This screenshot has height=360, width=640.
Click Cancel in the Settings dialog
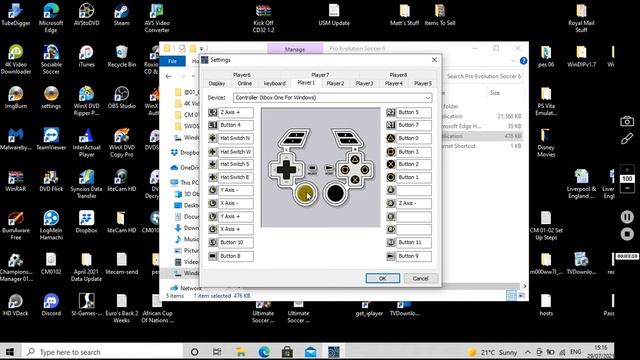(420, 278)
